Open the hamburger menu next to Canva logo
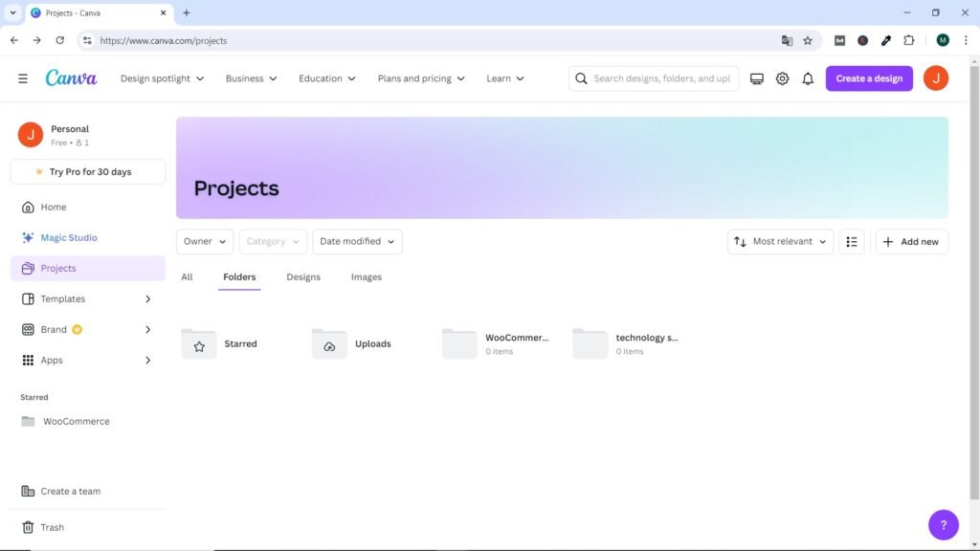 tap(23, 78)
